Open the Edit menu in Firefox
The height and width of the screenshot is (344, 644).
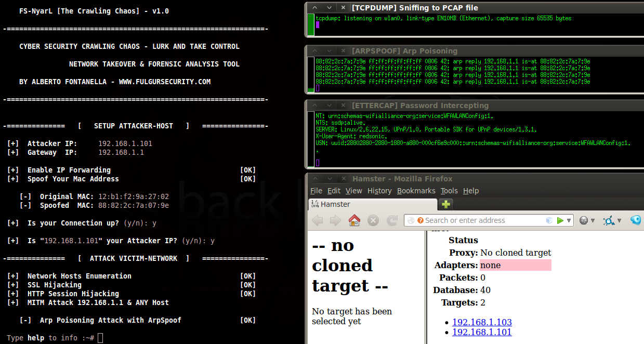point(334,191)
